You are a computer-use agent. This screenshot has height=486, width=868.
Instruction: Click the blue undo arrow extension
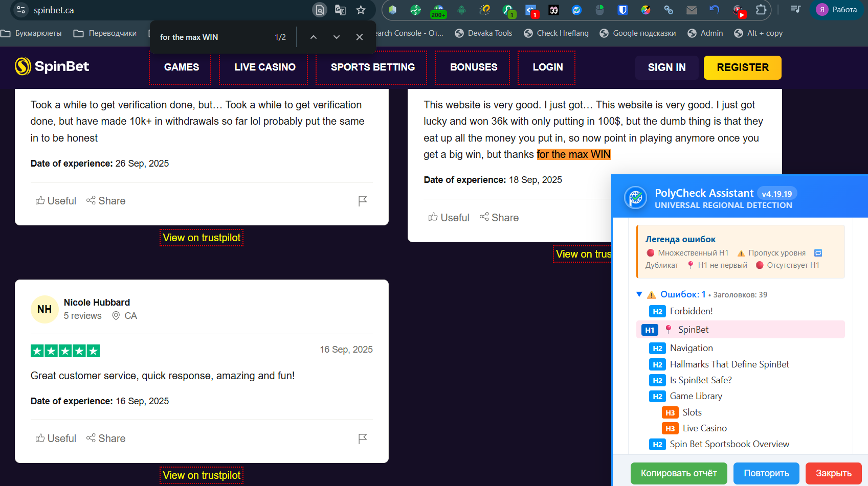coord(715,10)
